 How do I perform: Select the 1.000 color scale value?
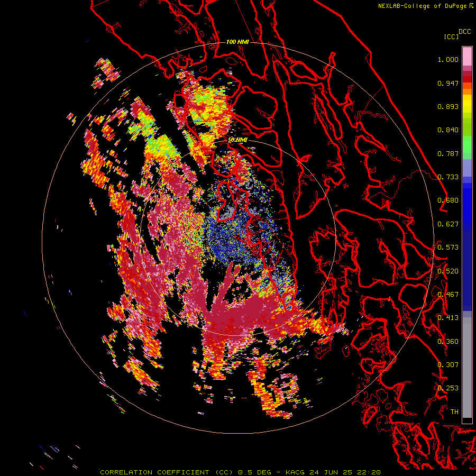coord(448,59)
